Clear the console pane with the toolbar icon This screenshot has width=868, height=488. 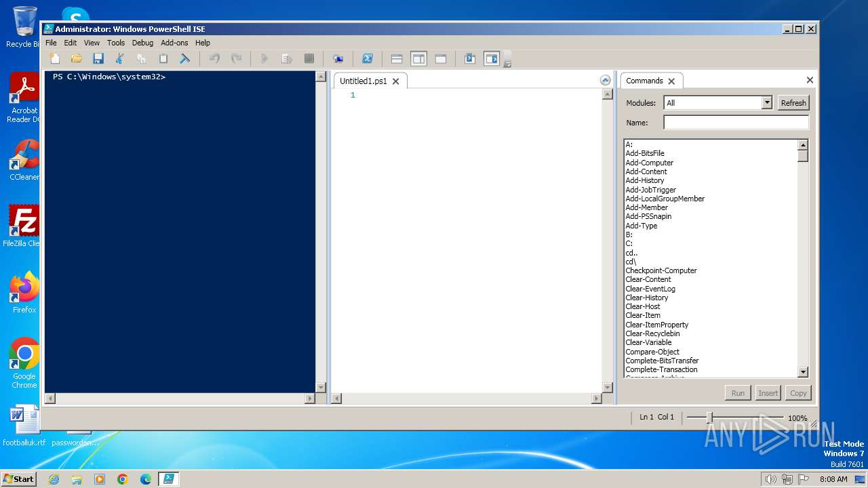[x=184, y=59]
